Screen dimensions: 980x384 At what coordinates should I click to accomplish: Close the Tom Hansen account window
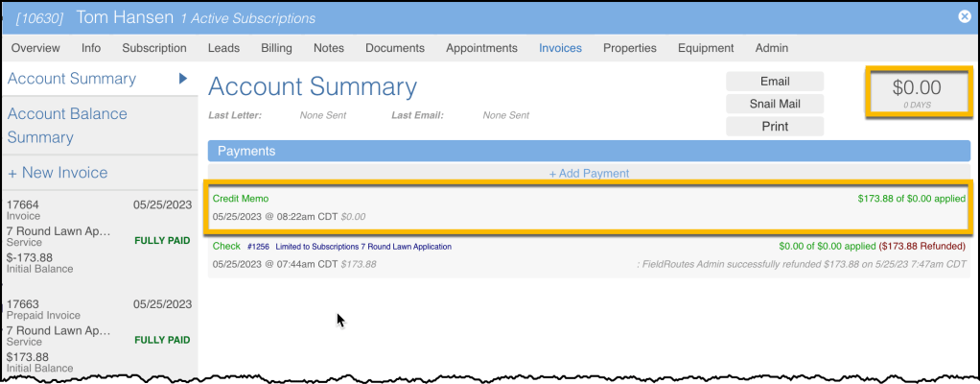(964, 16)
